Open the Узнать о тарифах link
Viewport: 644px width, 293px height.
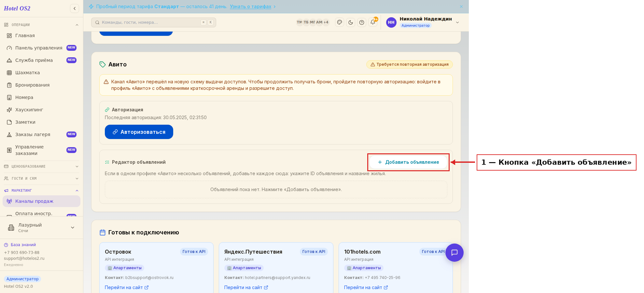tap(250, 7)
